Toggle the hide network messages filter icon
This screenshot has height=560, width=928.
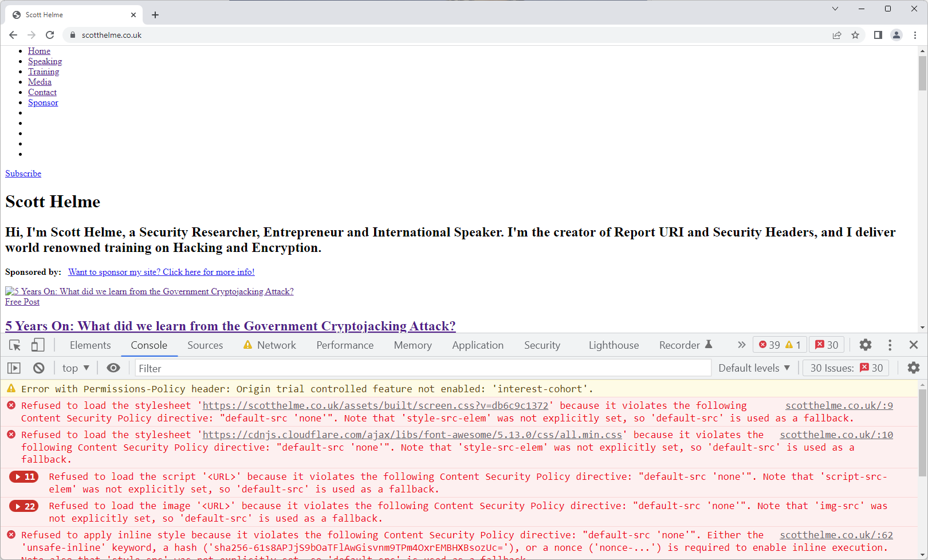pyautogui.click(x=38, y=368)
